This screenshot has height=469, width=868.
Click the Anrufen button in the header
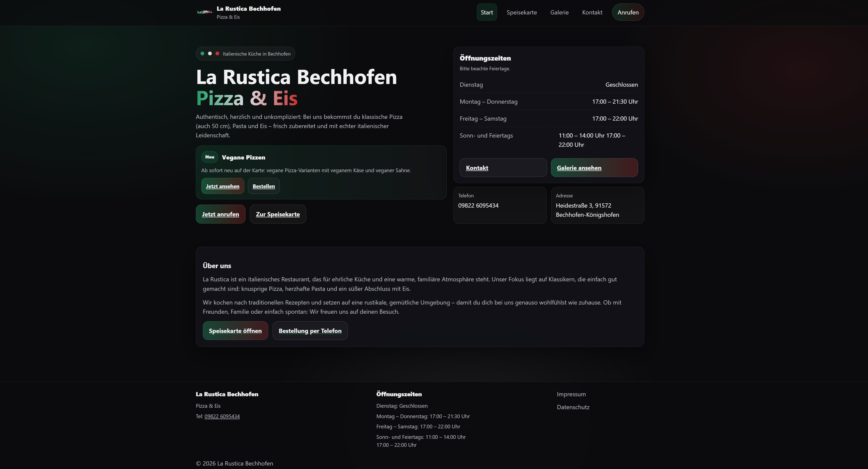[628, 12]
